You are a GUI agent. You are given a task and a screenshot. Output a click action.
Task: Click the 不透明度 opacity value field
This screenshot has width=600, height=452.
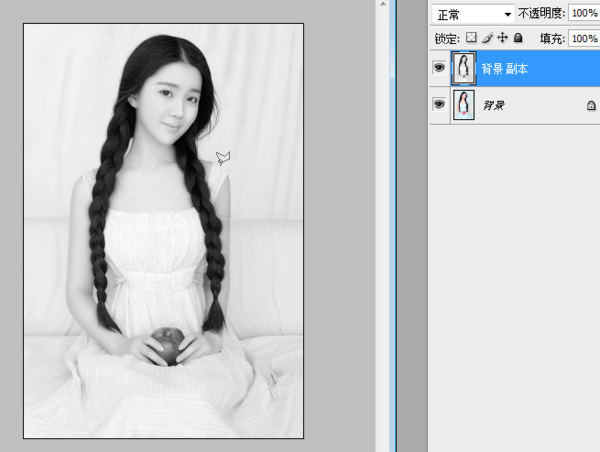tap(581, 14)
